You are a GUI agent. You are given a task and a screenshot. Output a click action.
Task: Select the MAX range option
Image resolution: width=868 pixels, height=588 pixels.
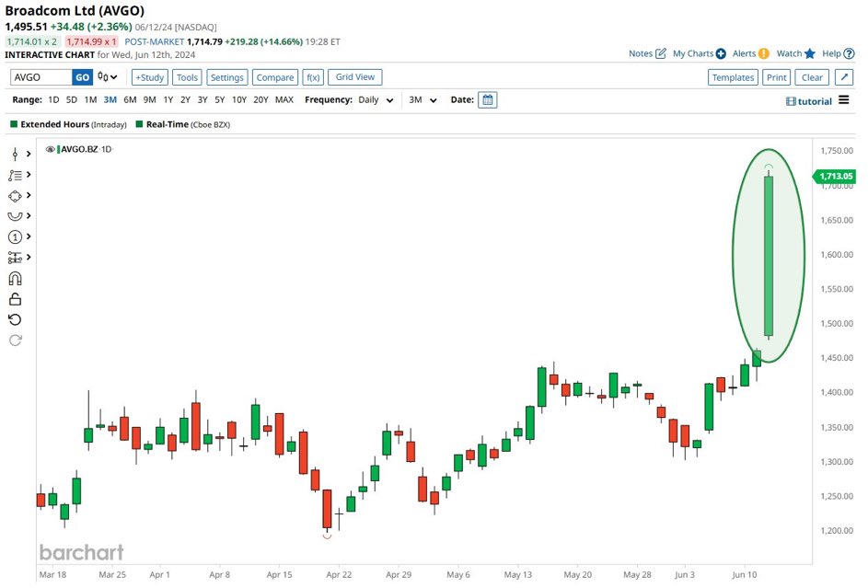point(284,100)
